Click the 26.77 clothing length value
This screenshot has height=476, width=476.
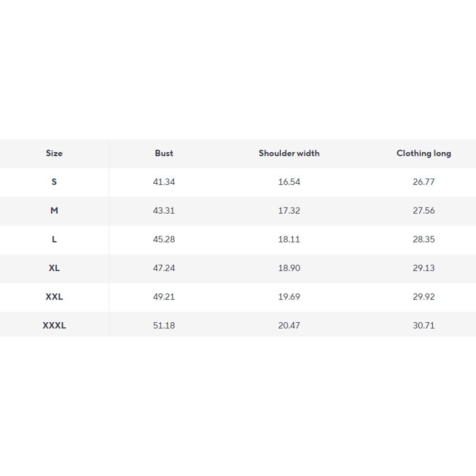pos(424,182)
